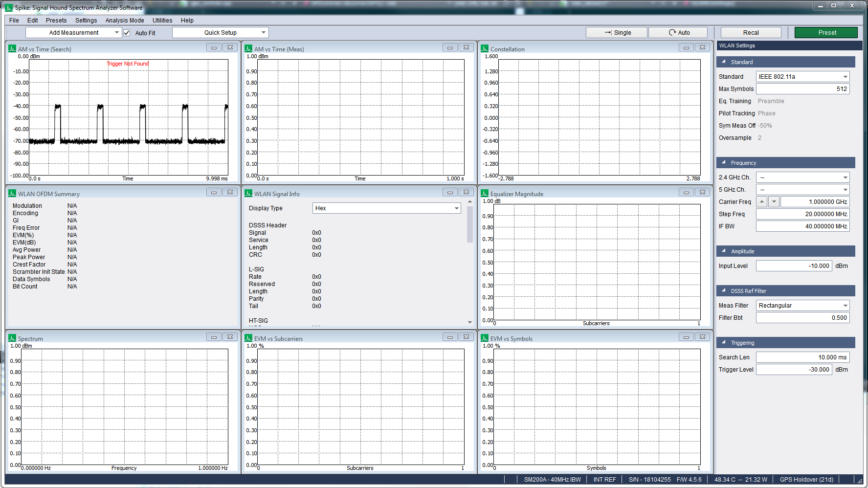This screenshot has height=488, width=868.
Task: Close the Spectrum panel
Action: click(x=230, y=337)
